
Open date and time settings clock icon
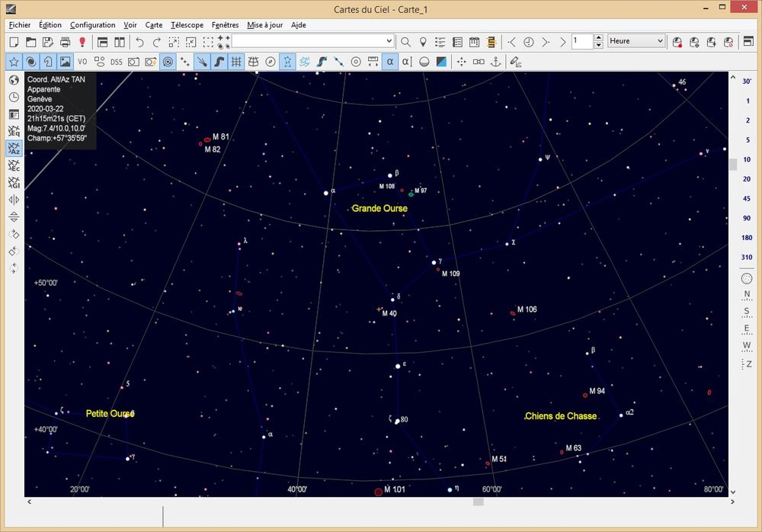click(13, 97)
